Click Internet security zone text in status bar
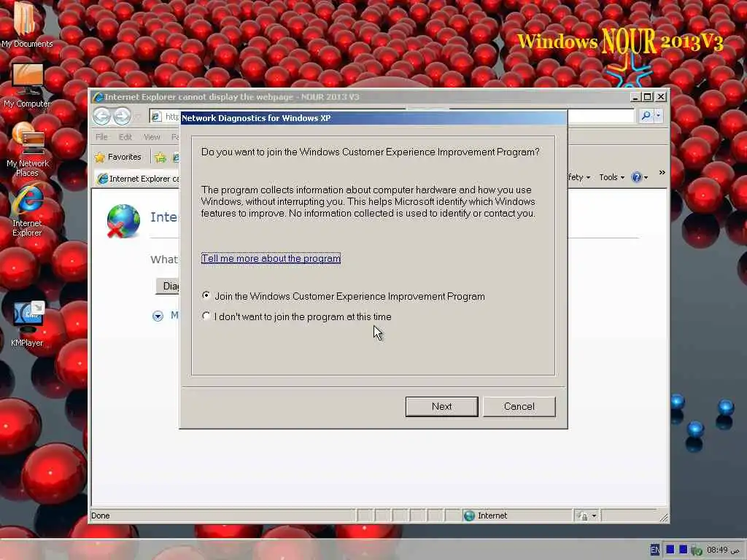747x560 pixels. 492,516
